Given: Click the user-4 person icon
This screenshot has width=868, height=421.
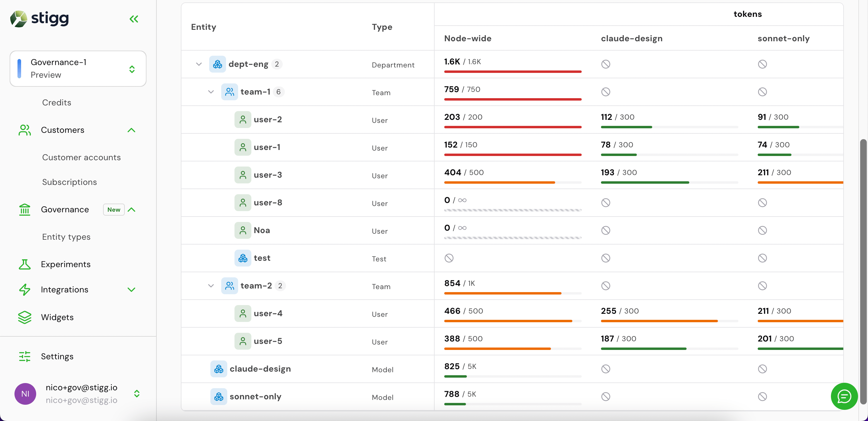Looking at the screenshot, I should (243, 313).
